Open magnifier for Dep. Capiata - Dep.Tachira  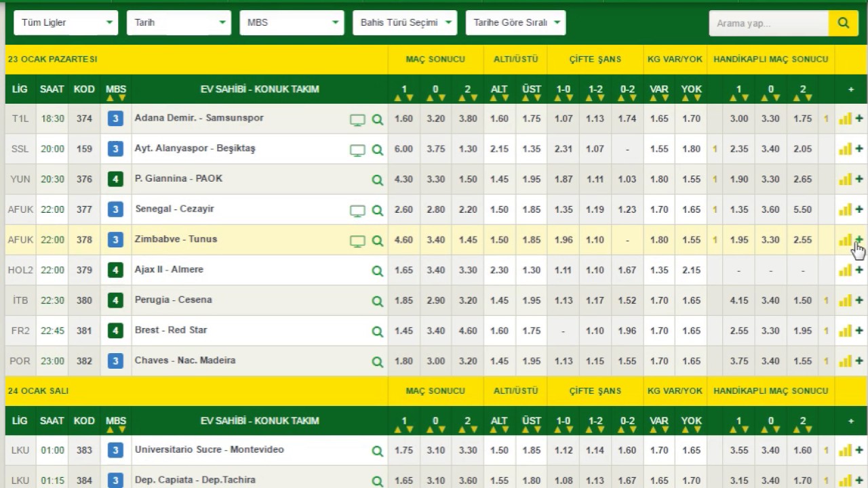pyautogui.click(x=378, y=481)
